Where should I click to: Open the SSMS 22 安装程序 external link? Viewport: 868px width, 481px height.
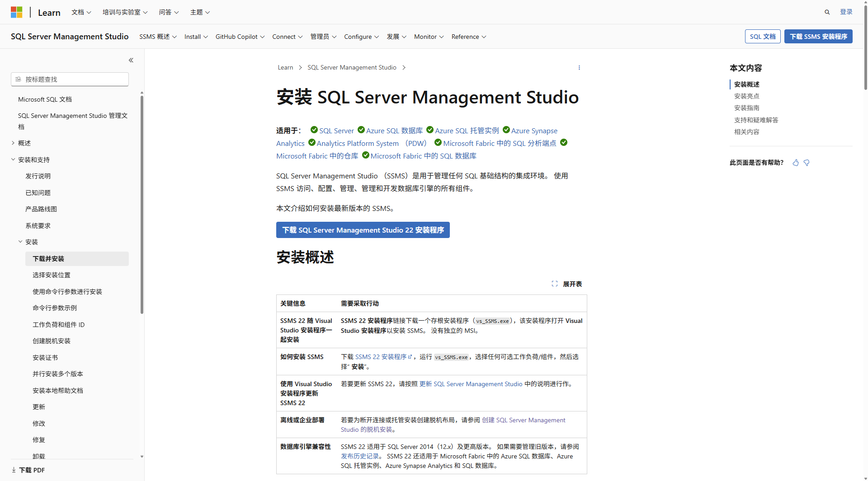tap(383, 357)
